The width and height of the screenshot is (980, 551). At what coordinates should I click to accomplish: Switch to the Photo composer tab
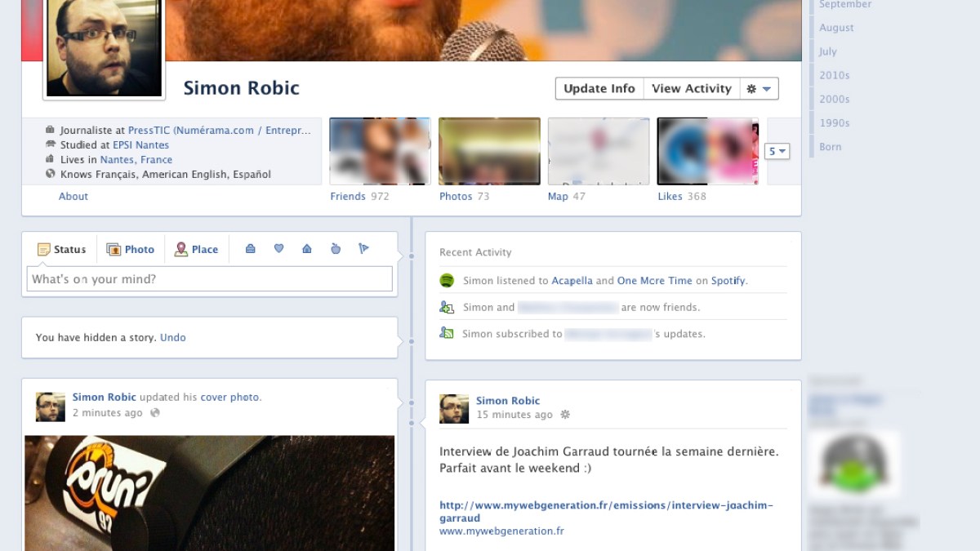point(131,250)
